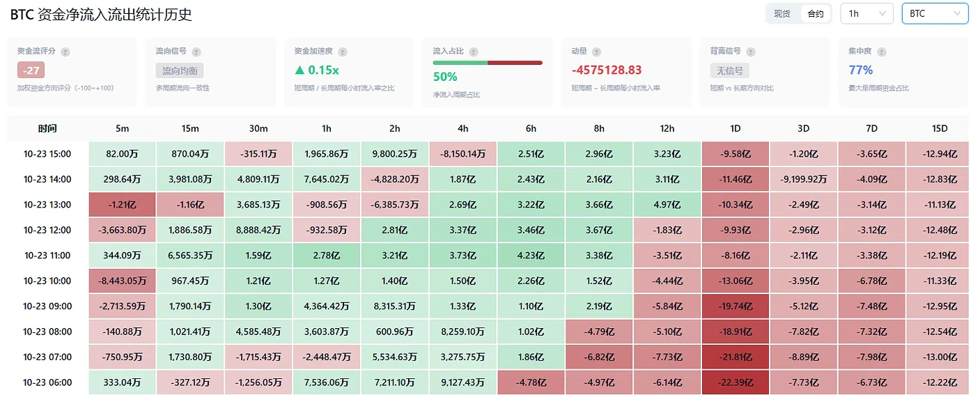
Task: Open help icon beside 资金加速度
Action: coord(343,52)
